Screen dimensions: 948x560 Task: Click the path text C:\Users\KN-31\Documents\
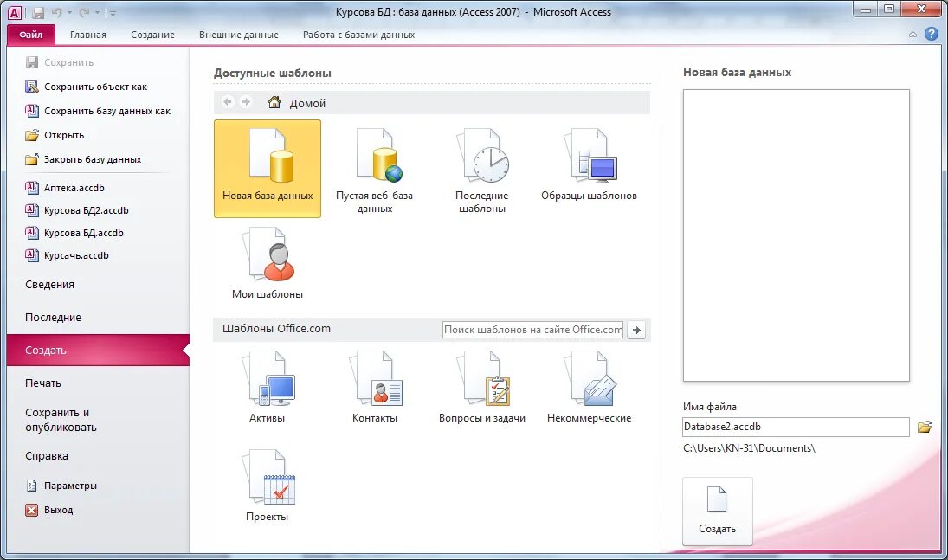(749, 448)
